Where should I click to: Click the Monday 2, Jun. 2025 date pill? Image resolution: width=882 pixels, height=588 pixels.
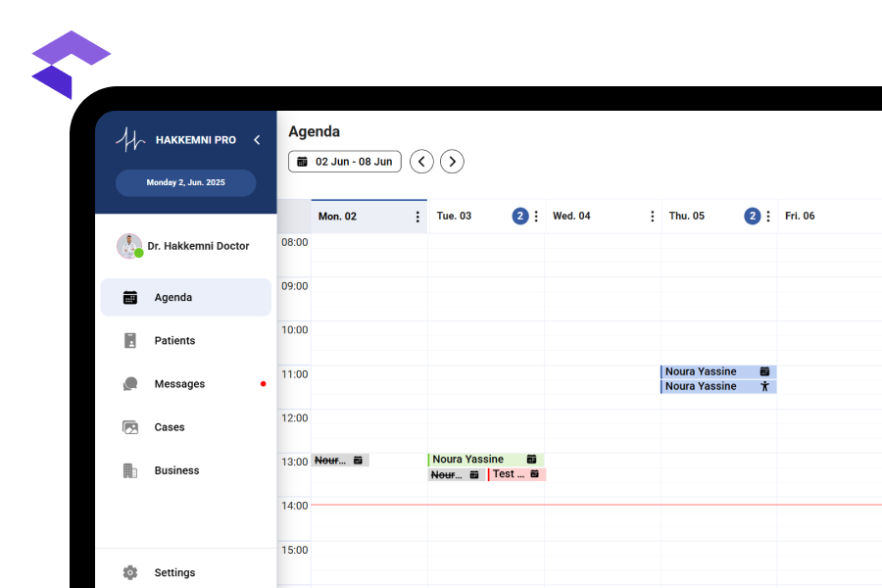click(x=185, y=182)
